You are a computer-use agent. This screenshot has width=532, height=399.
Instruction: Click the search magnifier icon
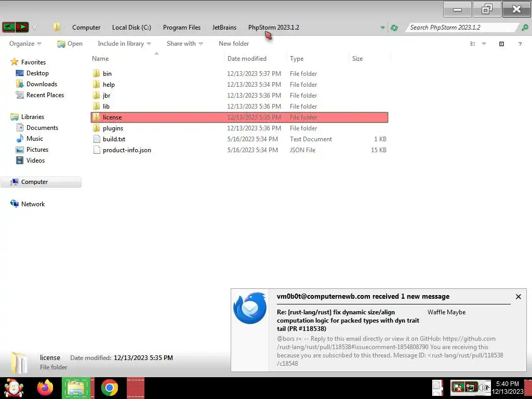pos(525,28)
